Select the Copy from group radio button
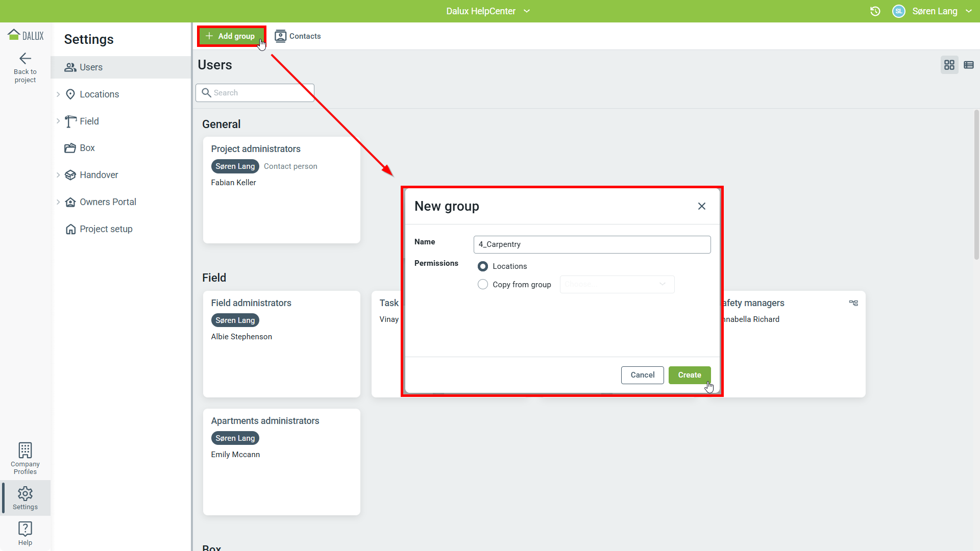The height and width of the screenshot is (551, 980). tap(482, 285)
